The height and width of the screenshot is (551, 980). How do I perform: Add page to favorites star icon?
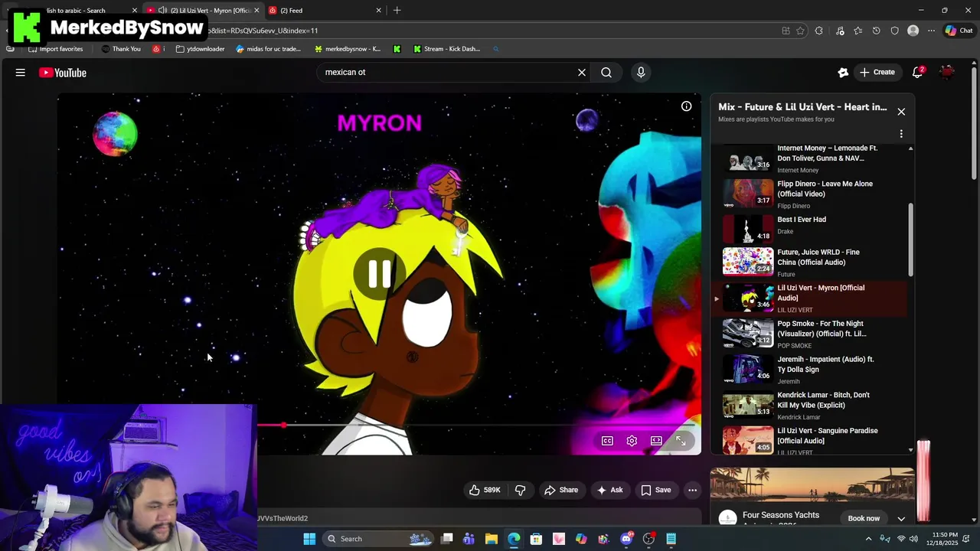[x=800, y=31]
